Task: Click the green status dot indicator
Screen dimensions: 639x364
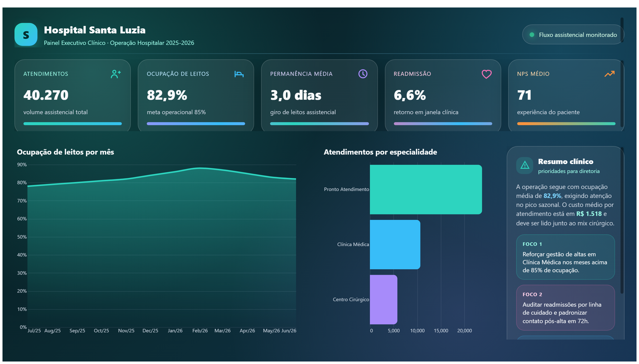Action: [532, 35]
